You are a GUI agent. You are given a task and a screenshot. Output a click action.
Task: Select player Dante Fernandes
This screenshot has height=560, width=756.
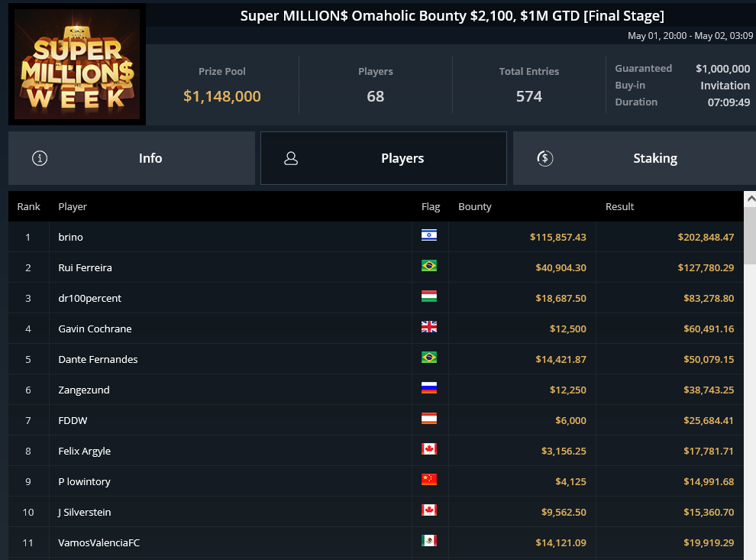(x=98, y=359)
